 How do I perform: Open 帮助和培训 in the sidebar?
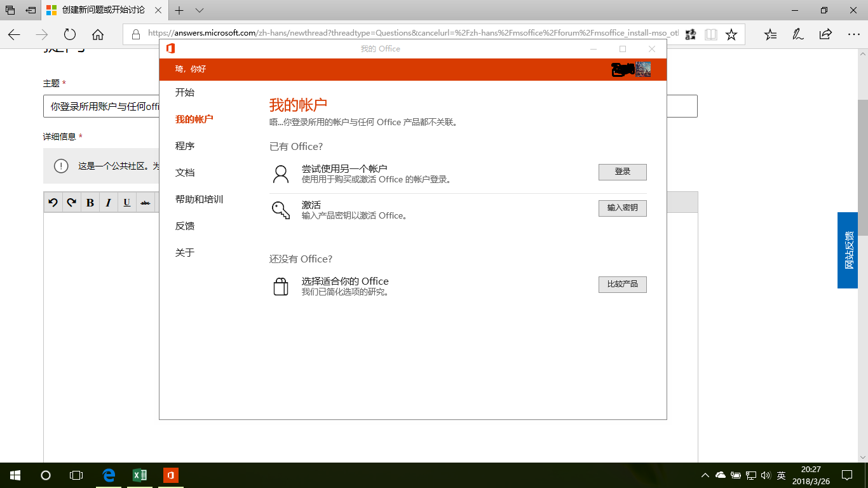[199, 200]
